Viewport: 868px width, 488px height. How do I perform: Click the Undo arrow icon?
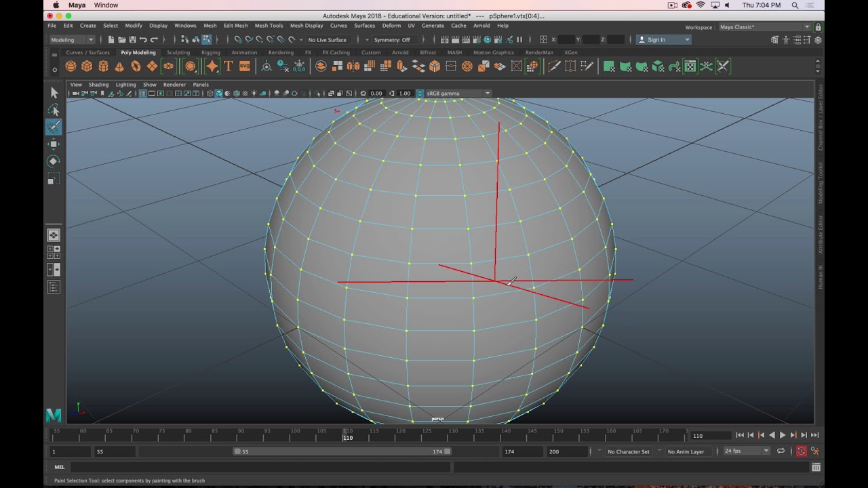[143, 39]
